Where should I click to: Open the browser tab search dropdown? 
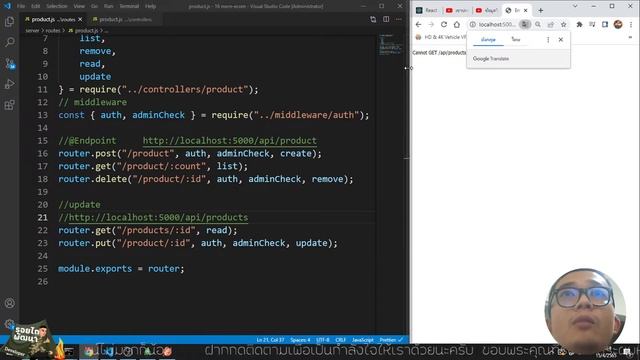pos(575,6)
